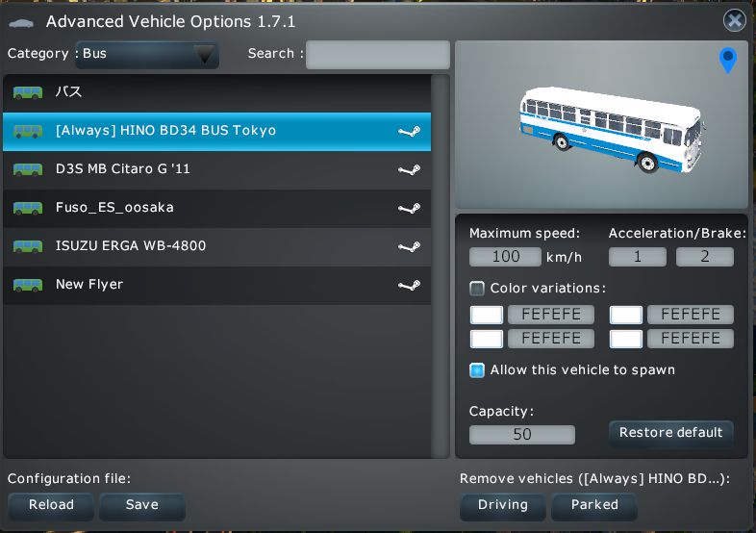
Task: Click the Search input field
Action: click(x=377, y=55)
